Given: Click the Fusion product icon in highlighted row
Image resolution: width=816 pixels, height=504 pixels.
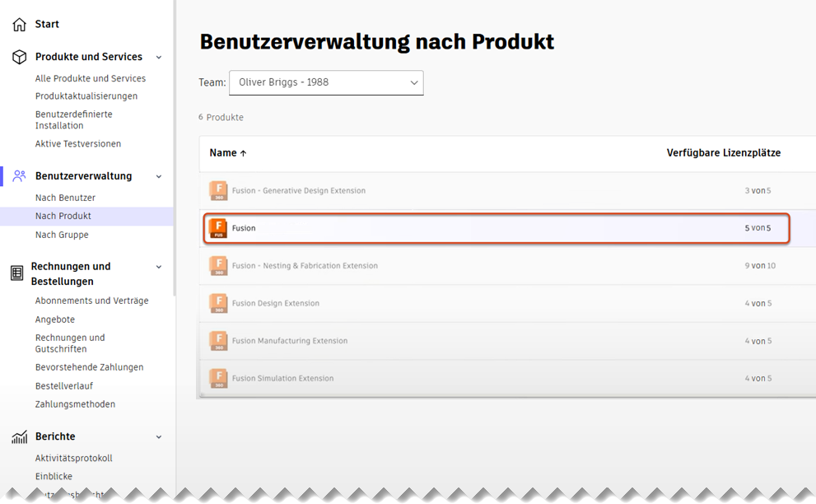Looking at the screenshot, I should point(218,228).
